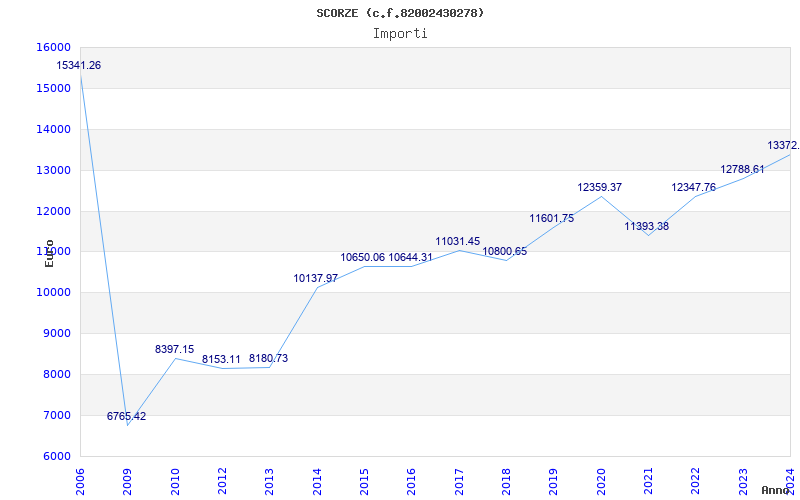Screen dimensions: 800x500
Task: Click the 2006 year axis label
Action: click(81, 480)
